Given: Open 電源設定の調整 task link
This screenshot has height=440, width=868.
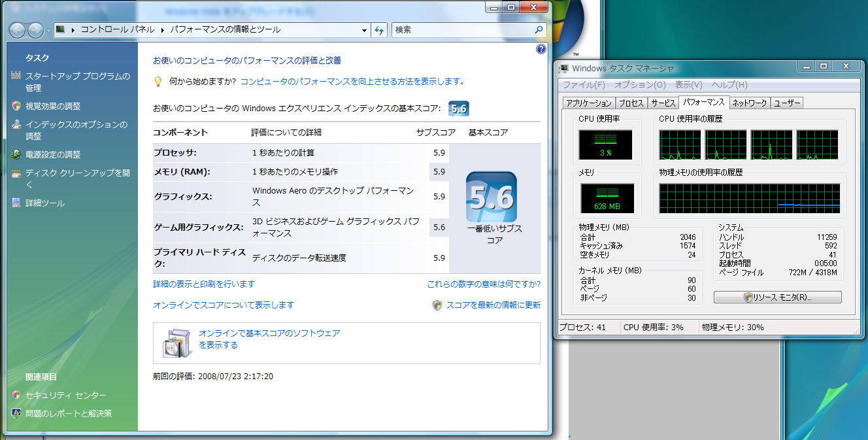Looking at the screenshot, I should pos(53,155).
